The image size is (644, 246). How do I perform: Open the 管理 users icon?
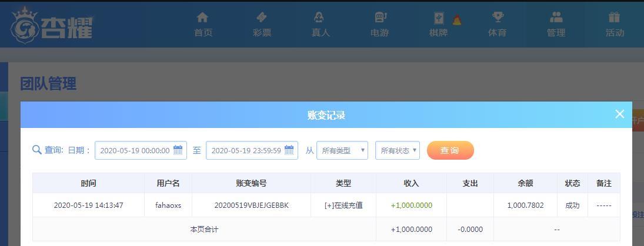(556, 17)
